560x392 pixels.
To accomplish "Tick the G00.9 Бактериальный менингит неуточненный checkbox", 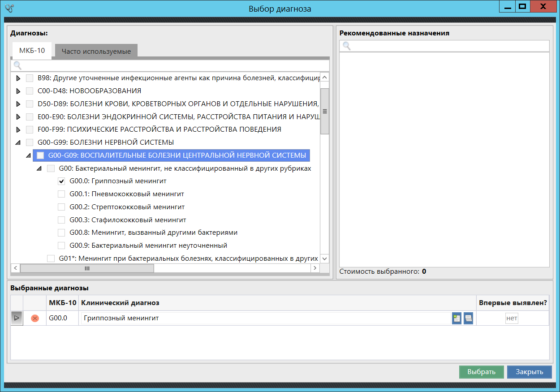I will (61, 246).
